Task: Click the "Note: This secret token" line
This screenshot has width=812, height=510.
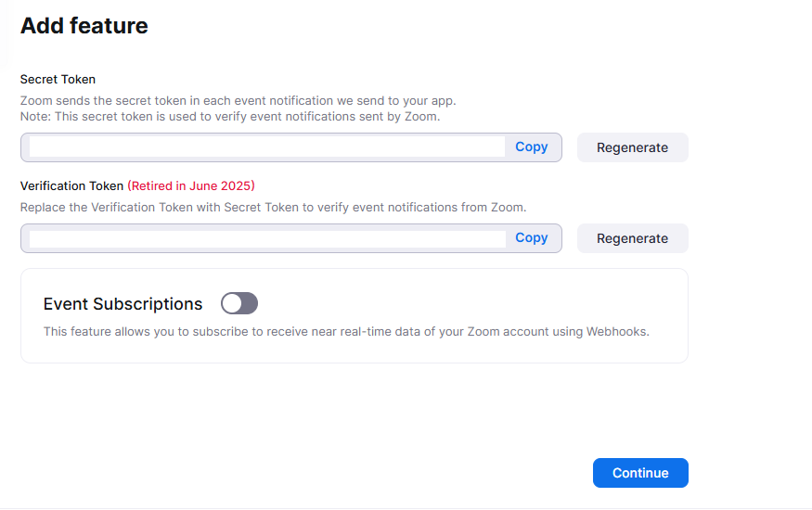Action: (x=229, y=117)
